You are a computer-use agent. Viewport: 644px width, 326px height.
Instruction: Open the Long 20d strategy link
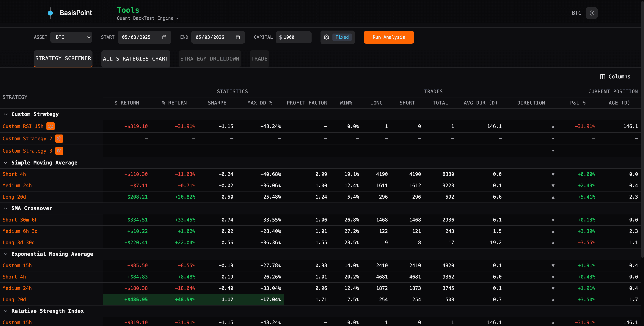pyautogui.click(x=14, y=197)
